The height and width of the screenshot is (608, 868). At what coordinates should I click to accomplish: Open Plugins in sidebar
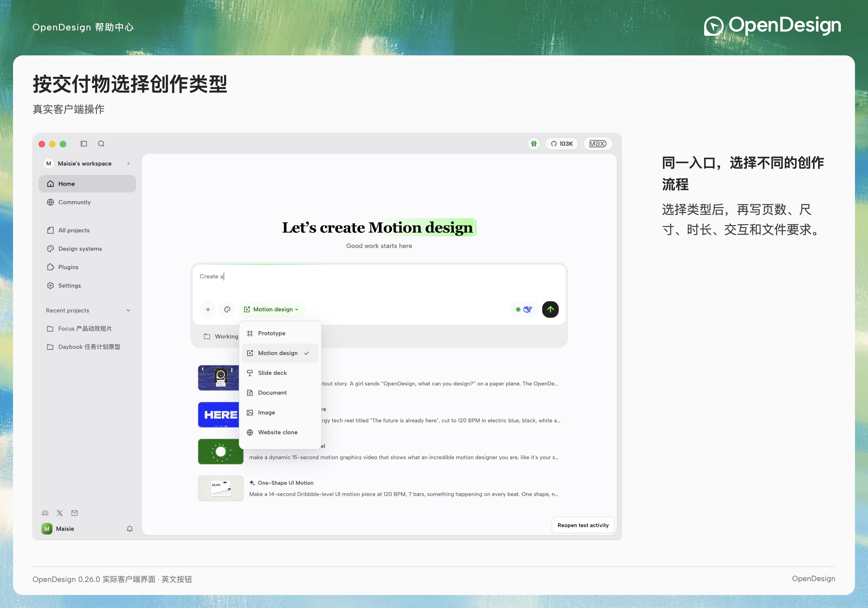click(87, 267)
